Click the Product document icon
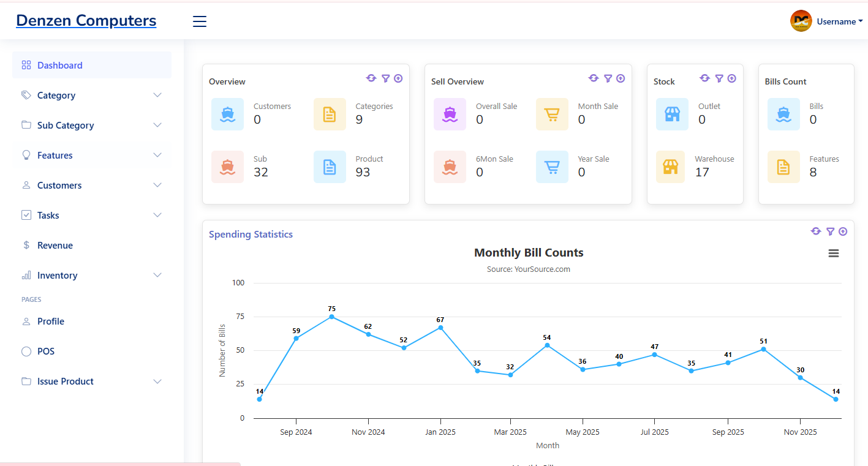 click(x=330, y=167)
